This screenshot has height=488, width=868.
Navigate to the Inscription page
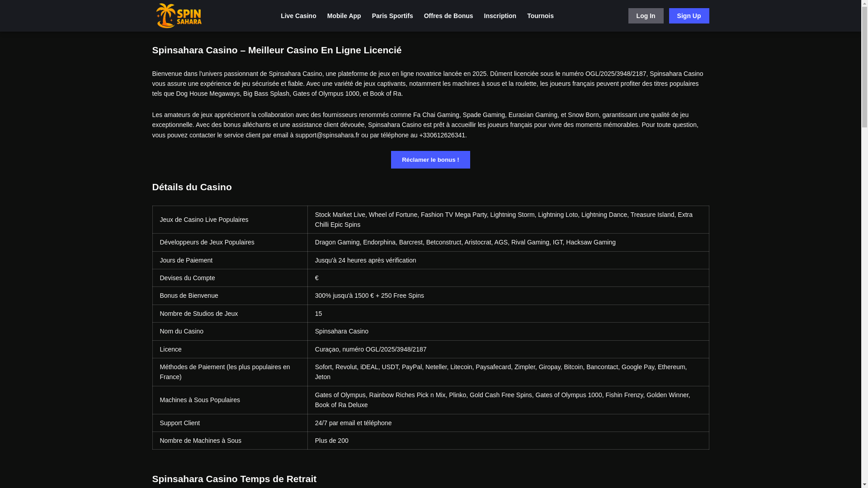pyautogui.click(x=500, y=16)
